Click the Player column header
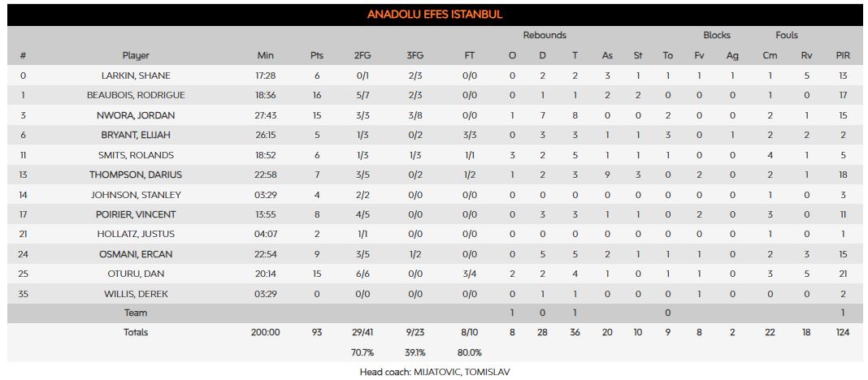The width and height of the screenshot is (868, 380). point(136,55)
